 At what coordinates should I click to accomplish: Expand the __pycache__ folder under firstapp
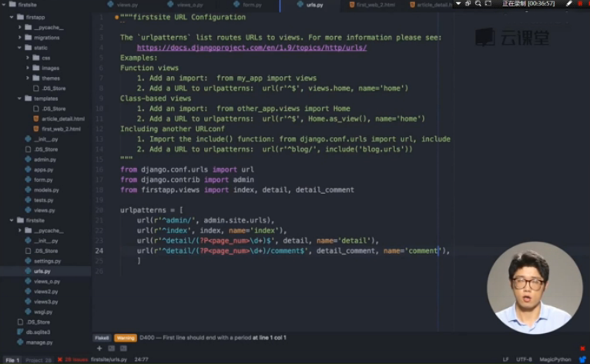[x=18, y=27]
